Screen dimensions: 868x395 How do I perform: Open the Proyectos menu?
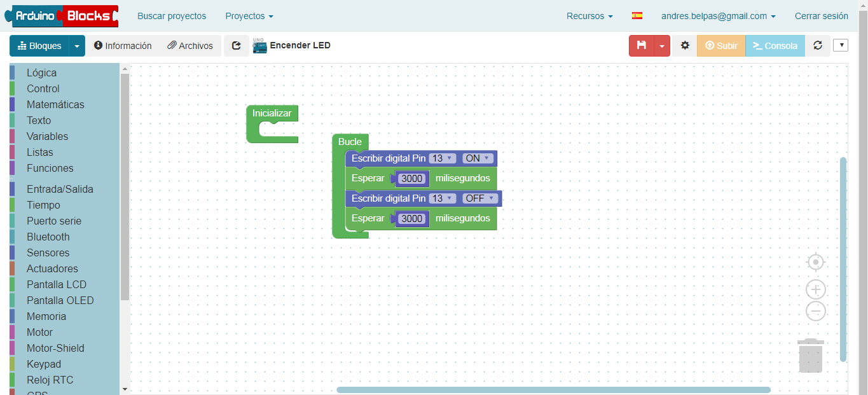(249, 16)
